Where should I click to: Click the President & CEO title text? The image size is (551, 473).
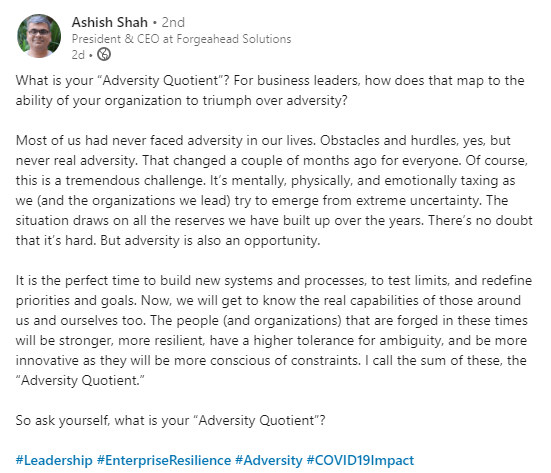(116, 39)
